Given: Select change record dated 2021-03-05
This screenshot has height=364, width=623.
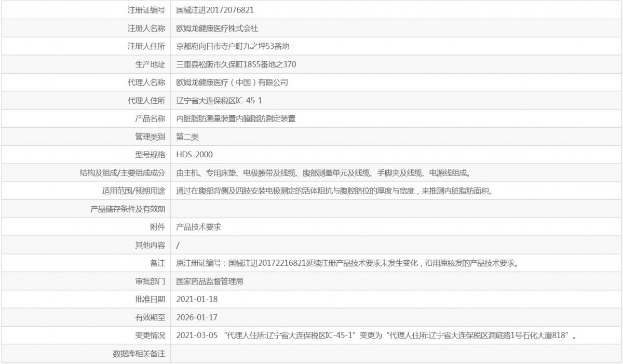Looking at the screenshot, I should pyautogui.click(x=377, y=336).
